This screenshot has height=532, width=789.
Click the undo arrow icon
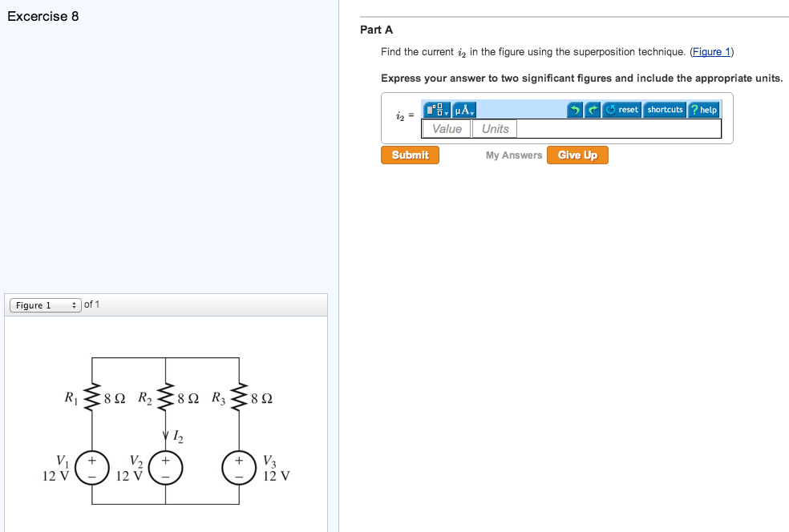576,109
